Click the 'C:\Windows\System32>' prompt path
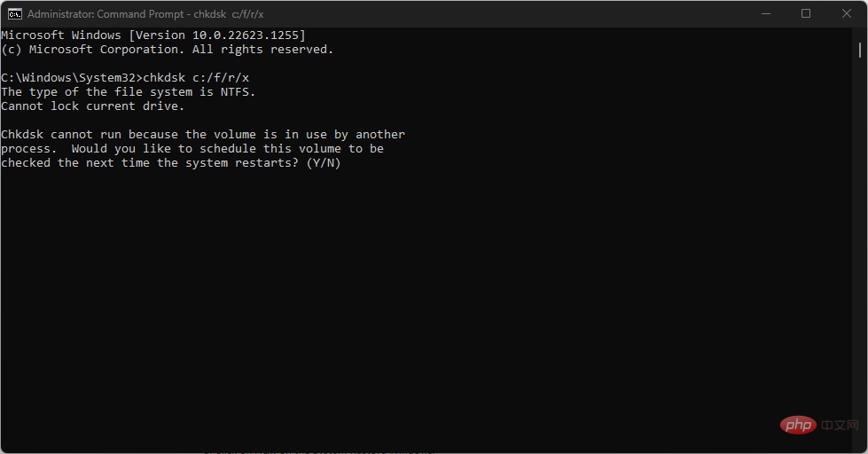The height and width of the screenshot is (454, 868). pyautogui.click(x=72, y=77)
